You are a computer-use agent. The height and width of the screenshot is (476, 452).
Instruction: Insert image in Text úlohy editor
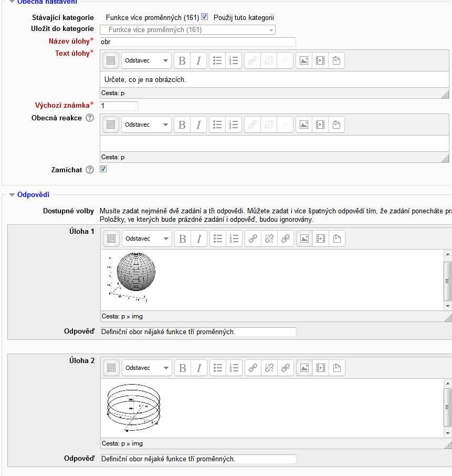[x=304, y=60]
